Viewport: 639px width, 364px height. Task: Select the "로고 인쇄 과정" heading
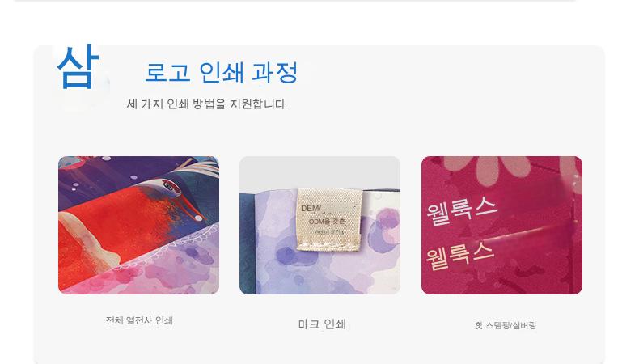pos(222,73)
